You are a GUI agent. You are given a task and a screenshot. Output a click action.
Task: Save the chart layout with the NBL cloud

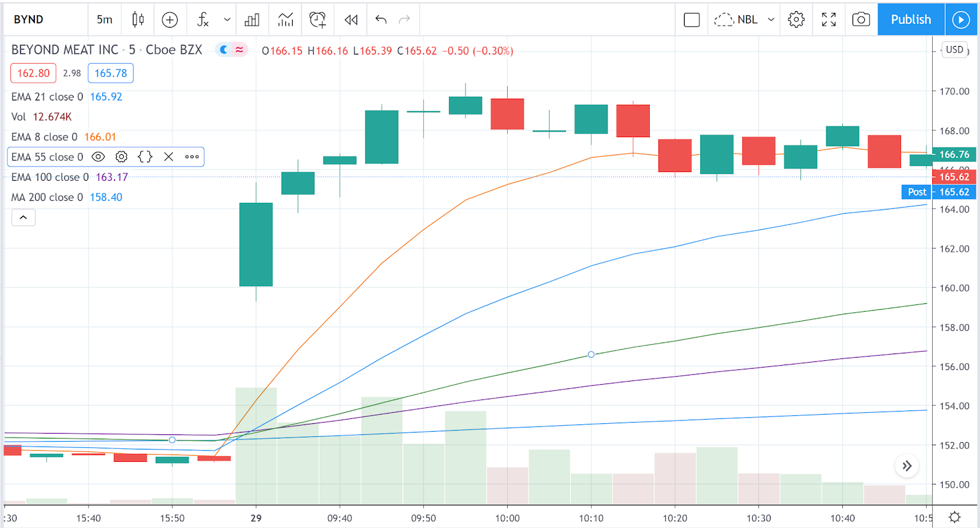736,20
